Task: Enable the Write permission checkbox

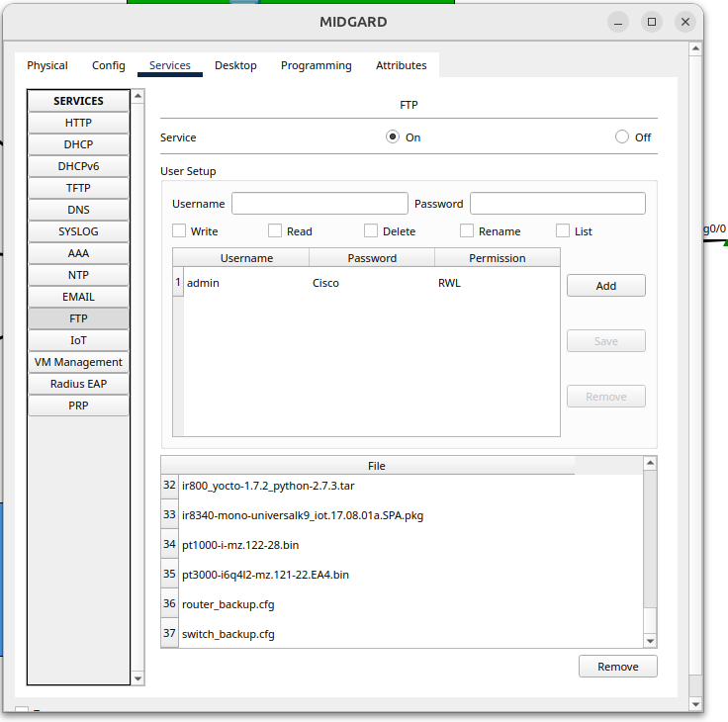Action: (x=179, y=230)
